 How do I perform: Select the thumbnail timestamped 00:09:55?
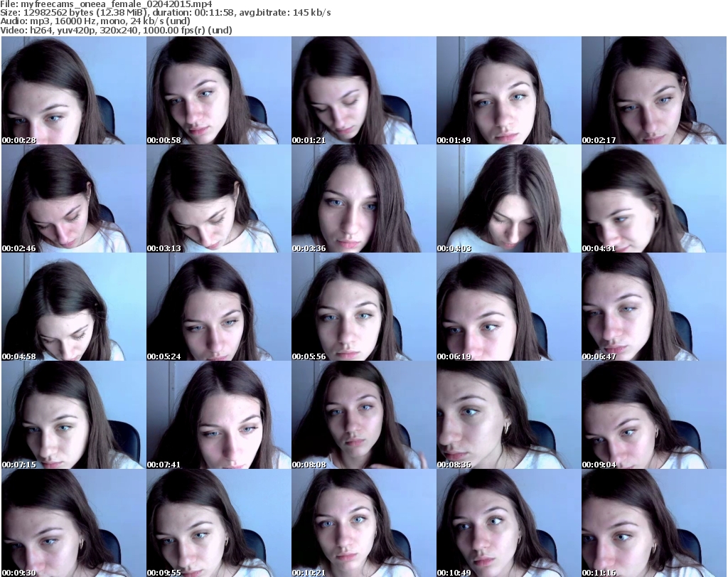point(219,523)
